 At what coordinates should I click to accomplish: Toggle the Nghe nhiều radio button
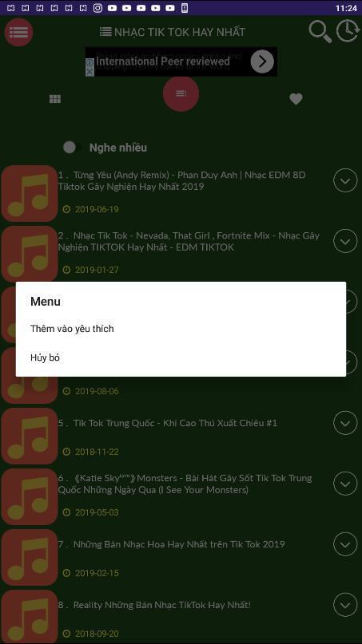70,148
